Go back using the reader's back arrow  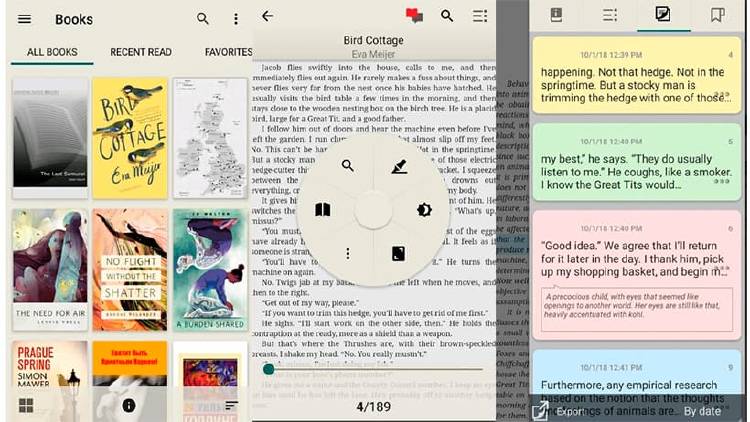coord(267,16)
